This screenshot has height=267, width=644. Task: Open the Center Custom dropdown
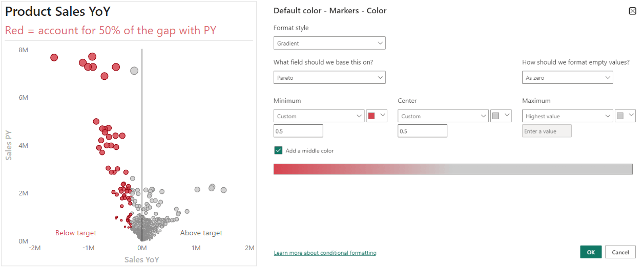click(x=443, y=116)
